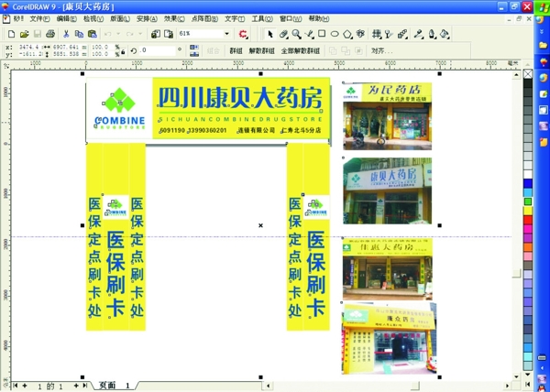Toggle the lock ratio padlock
The height and width of the screenshot is (392, 550).
[123, 52]
